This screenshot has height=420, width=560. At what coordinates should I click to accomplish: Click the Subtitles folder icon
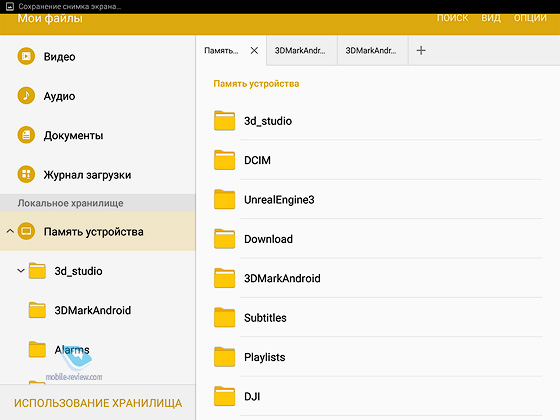point(224,317)
